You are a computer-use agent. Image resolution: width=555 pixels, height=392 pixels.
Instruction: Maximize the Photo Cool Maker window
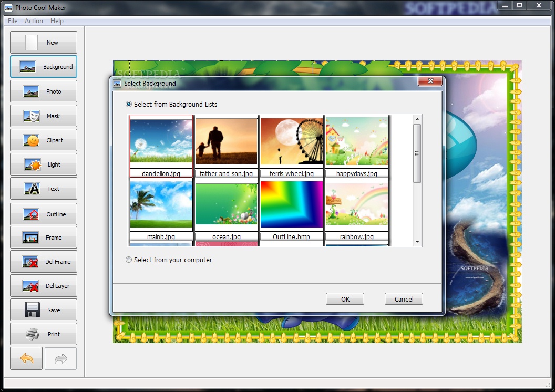click(519, 6)
